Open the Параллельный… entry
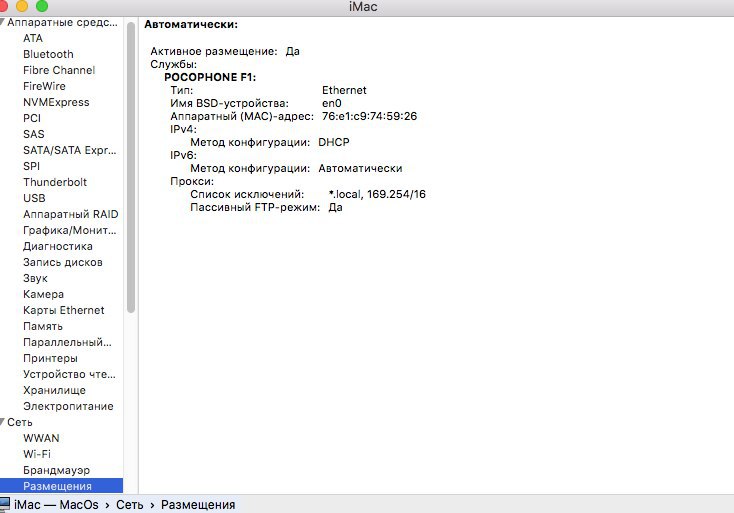The image size is (734, 513). (x=67, y=342)
